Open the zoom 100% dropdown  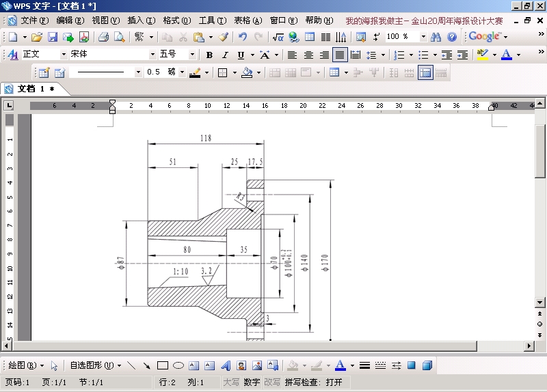(423, 36)
